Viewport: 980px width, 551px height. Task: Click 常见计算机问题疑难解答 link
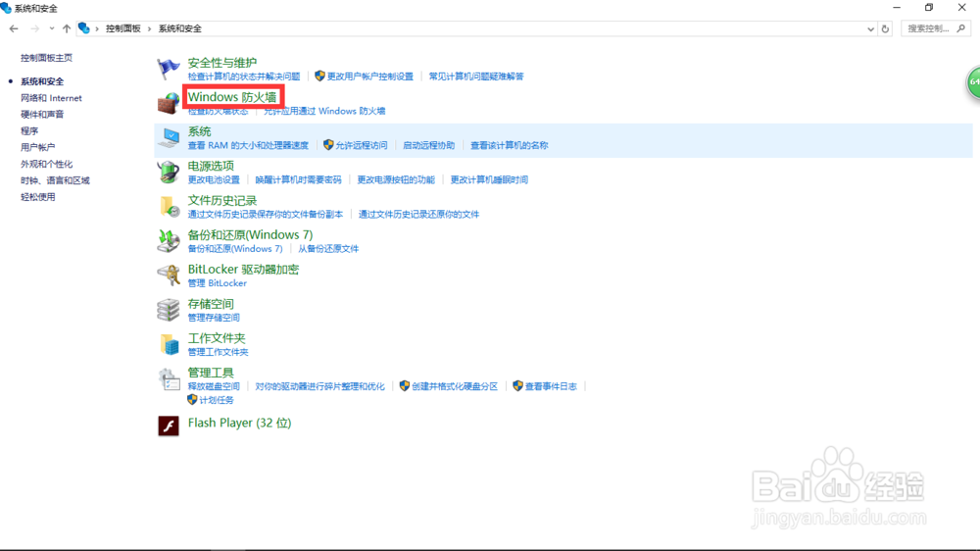(x=476, y=76)
